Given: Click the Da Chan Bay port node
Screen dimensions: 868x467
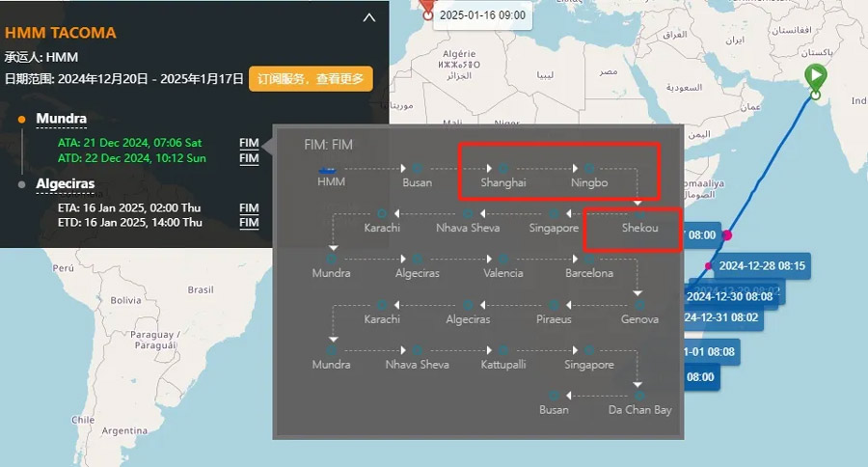Looking at the screenshot, I should 639,396.
